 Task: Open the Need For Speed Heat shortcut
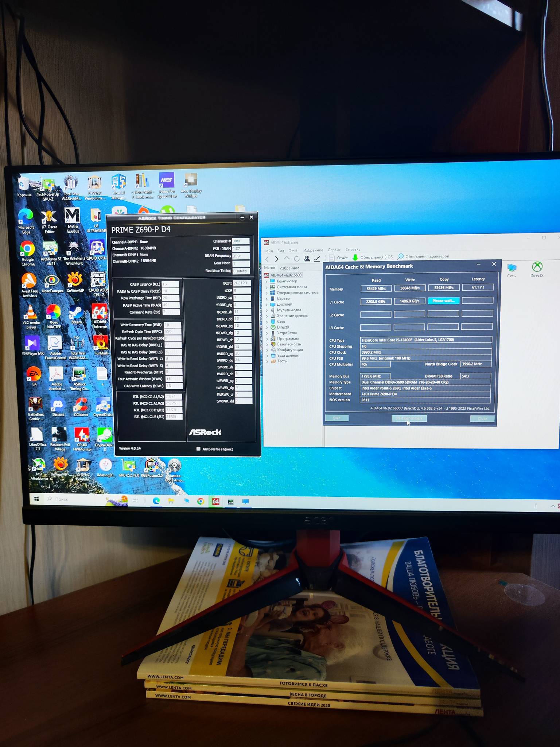167,186
